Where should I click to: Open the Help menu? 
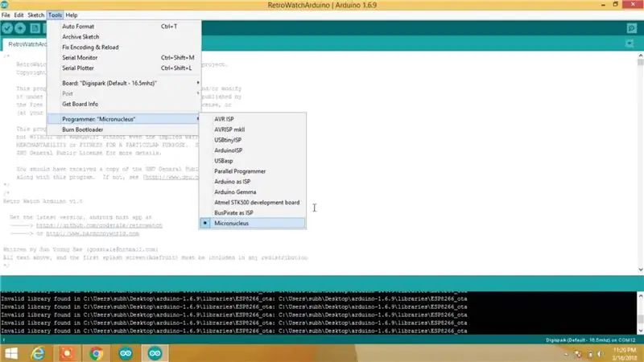tap(72, 15)
